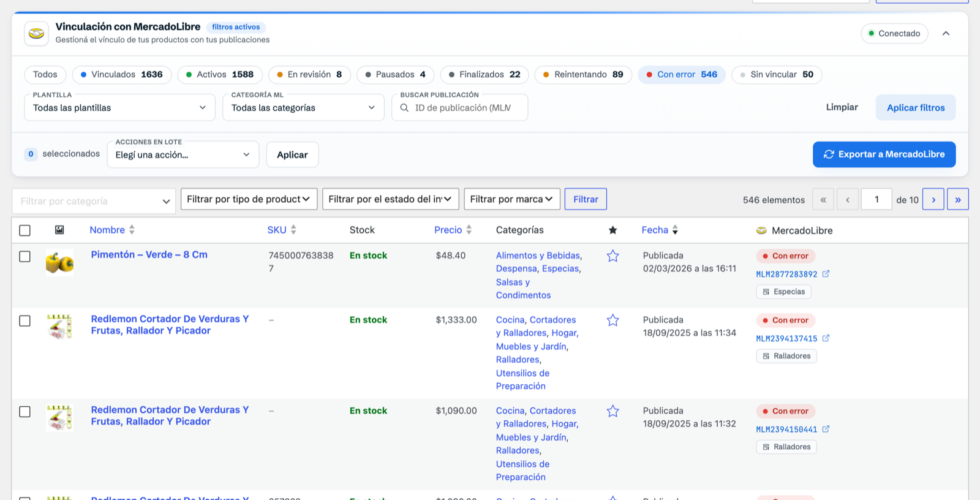This screenshot has height=500, width=980.
Task: Click the Limpiar link
Action: tap(842, 107)
